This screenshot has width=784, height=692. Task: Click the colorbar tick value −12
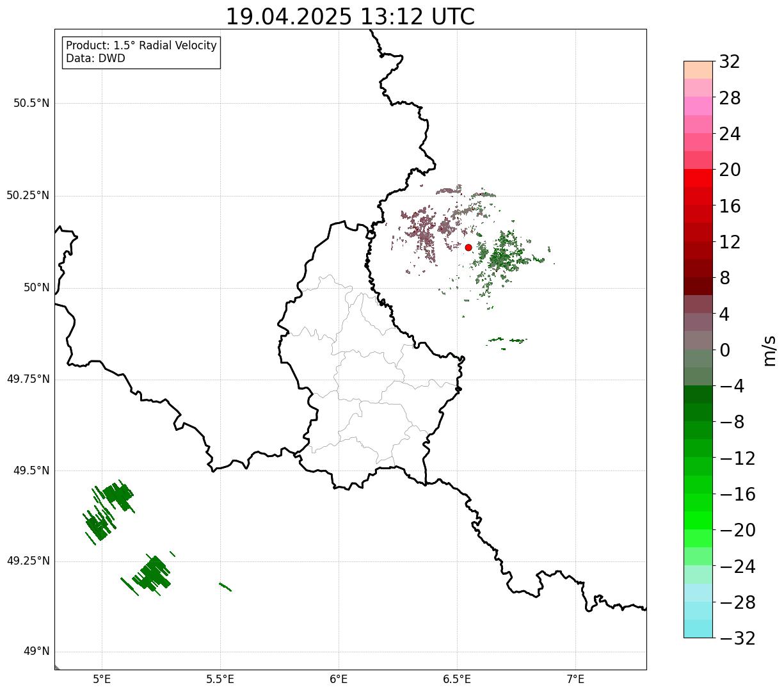[x=737, y=458]
